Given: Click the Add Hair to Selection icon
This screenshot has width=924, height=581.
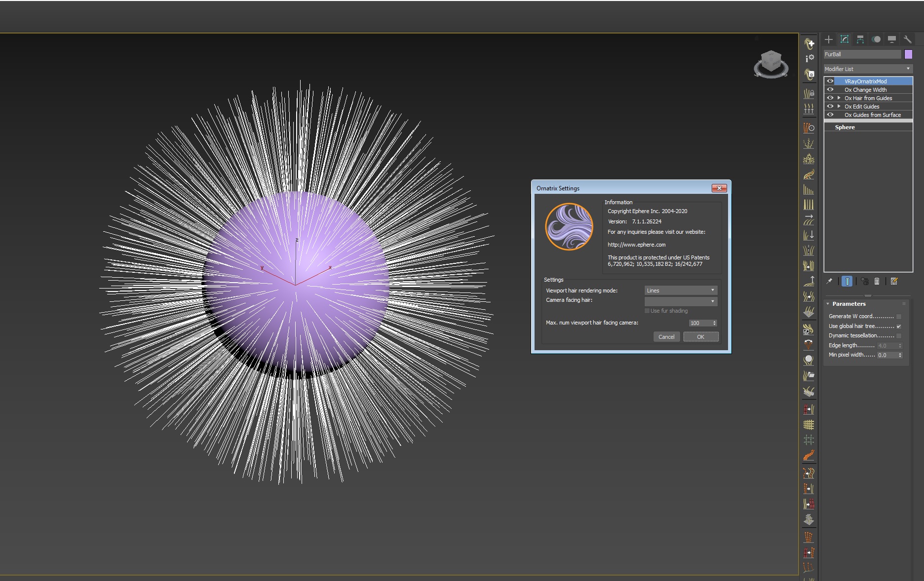Looking at the screenshot, I should pos(808,43).
